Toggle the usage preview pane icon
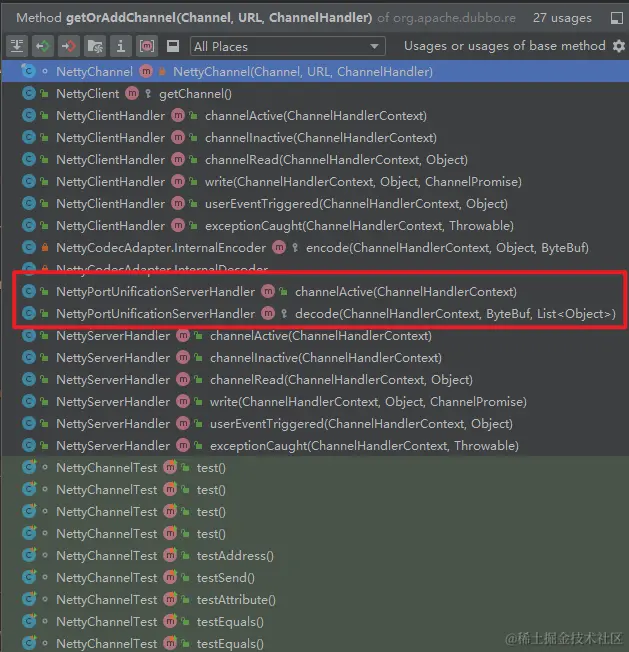 173,46
